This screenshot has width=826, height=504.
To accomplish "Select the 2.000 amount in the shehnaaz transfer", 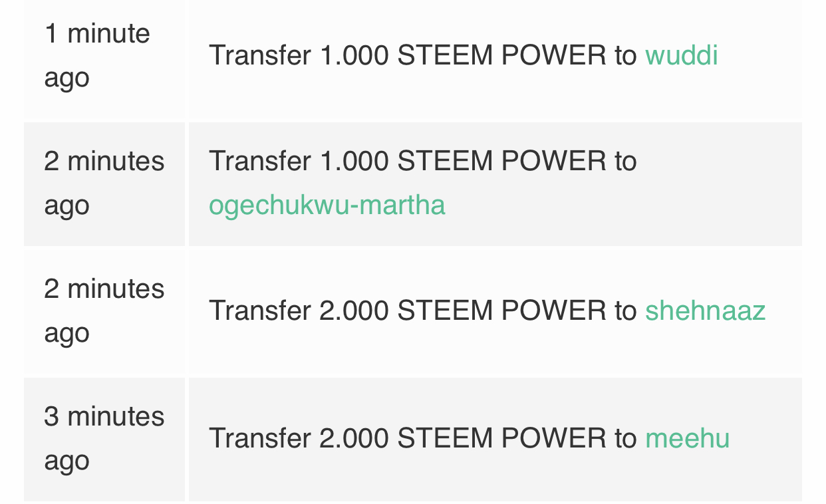I will pyautogui.click(x=354, y=311).
